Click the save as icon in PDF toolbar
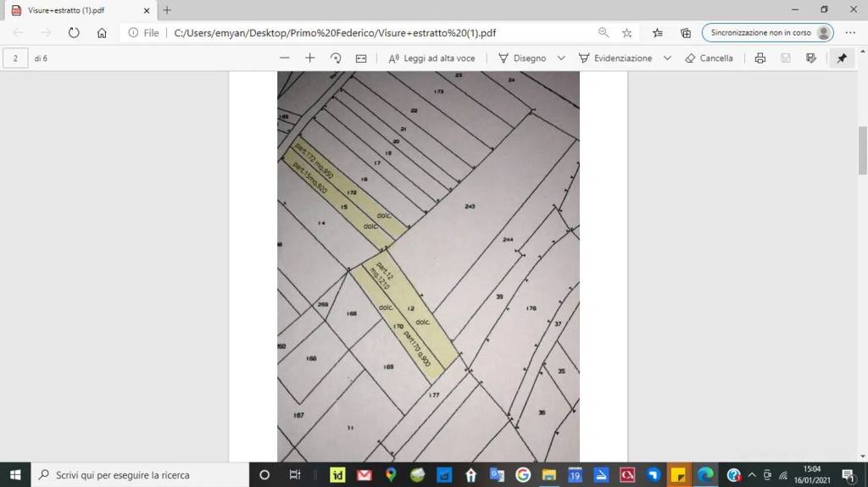This screenshot has height=487, width=868. [x=811, y=58]
